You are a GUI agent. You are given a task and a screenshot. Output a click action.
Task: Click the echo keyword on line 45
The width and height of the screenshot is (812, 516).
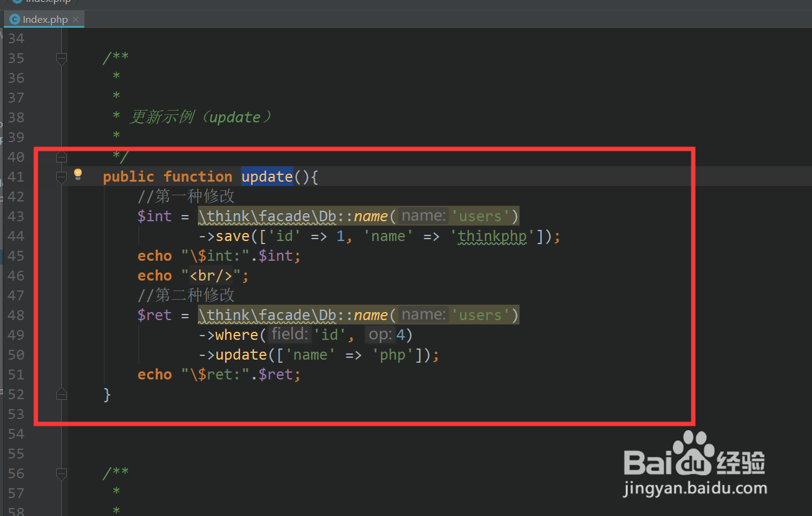(155, 256)
